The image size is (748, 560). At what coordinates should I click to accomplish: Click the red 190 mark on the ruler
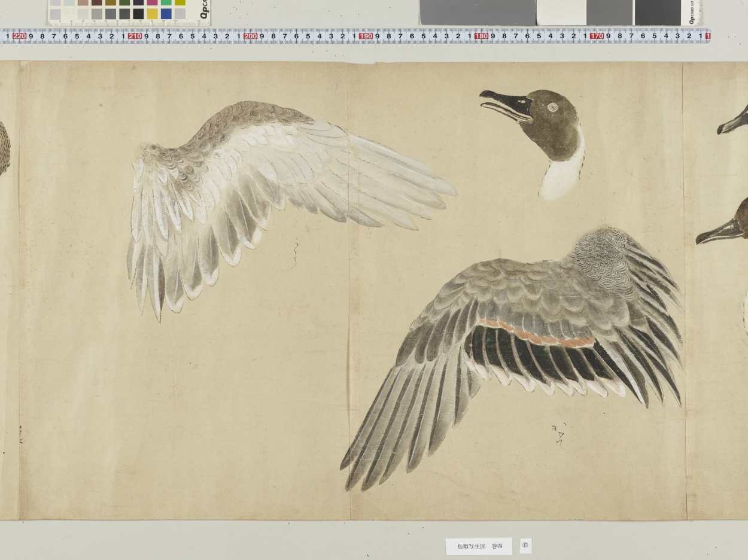click(366, 36)
